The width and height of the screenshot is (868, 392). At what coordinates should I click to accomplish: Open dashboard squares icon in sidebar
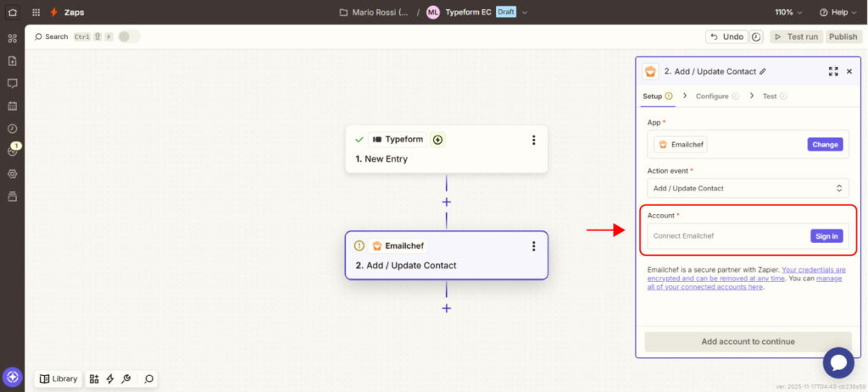pyautogui.click(x=12, y=39)
